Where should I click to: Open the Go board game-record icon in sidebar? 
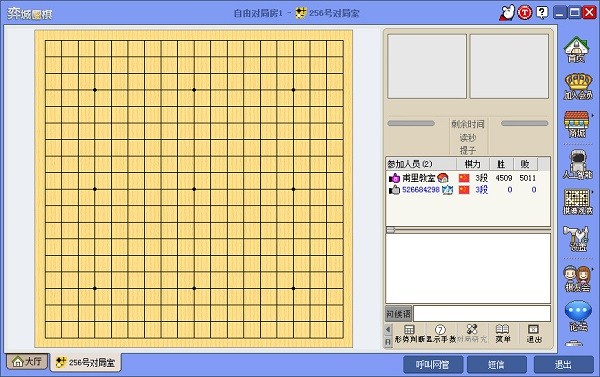[x=577, y=202]
